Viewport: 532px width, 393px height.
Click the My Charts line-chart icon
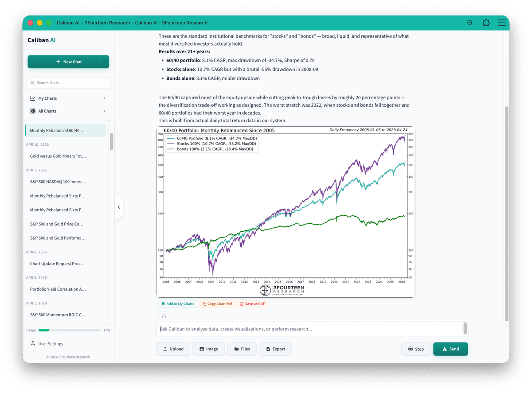[33, 98]
